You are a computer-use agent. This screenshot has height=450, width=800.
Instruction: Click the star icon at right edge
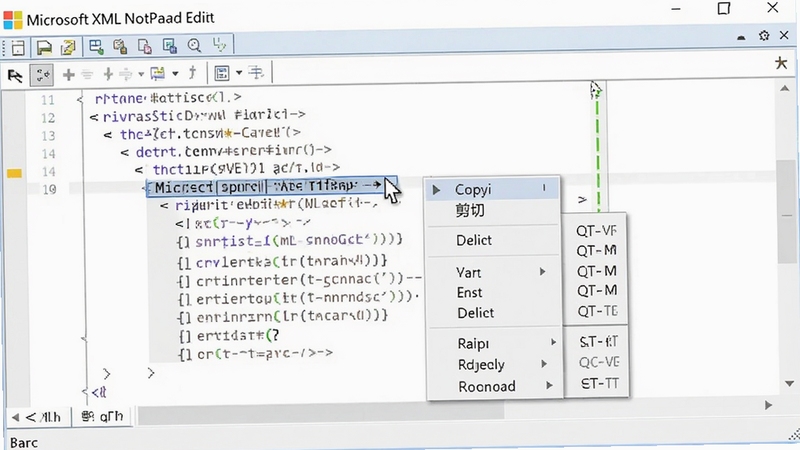pos(781,63)
